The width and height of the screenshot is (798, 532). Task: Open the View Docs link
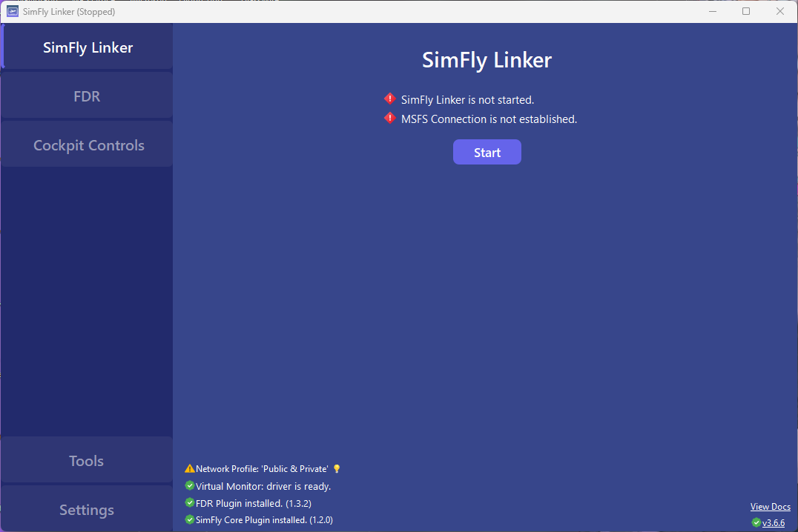[770, 507]
